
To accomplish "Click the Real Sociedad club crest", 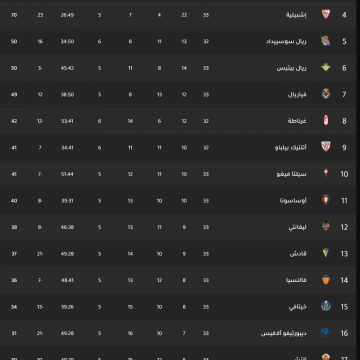I will pyautogui.click(x=326, y=41).
